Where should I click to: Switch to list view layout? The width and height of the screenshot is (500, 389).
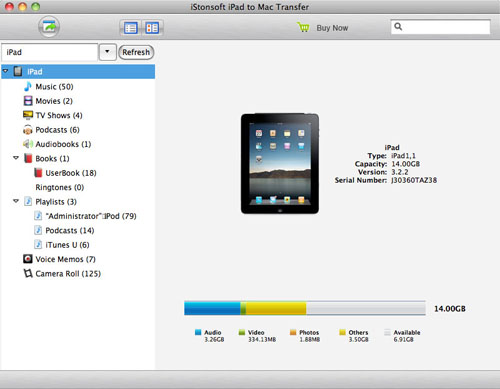coord(130,28)
